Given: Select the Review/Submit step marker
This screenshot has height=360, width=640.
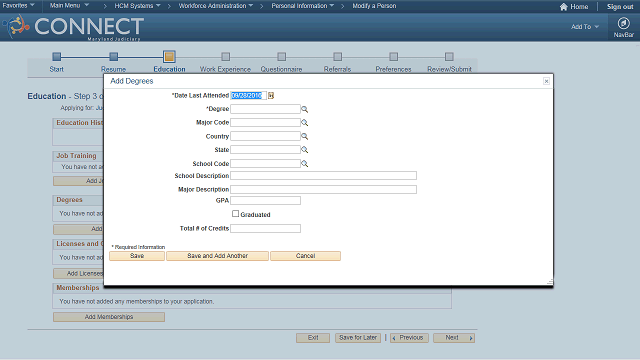Looking at the screenshot, I should tap(449, 56).
